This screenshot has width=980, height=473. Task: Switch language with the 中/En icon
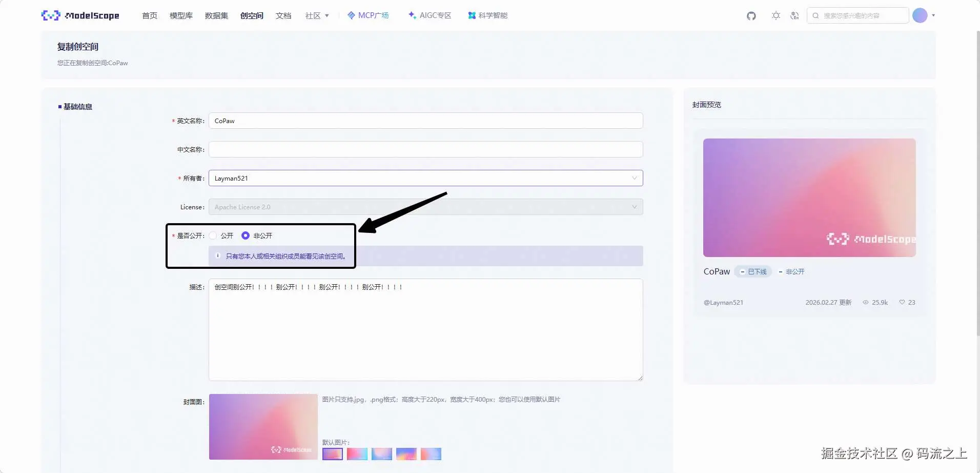(794, 16)
